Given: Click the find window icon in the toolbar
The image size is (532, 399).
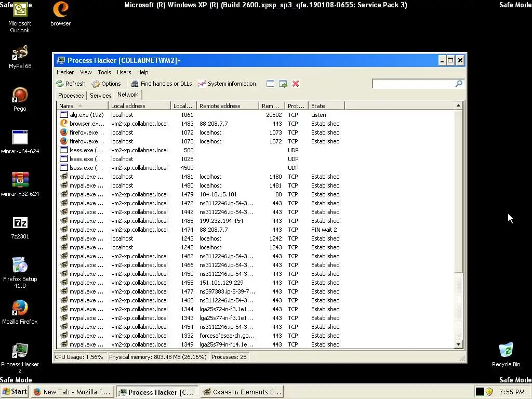Looking at the screenshot, I should pos(270,84).
